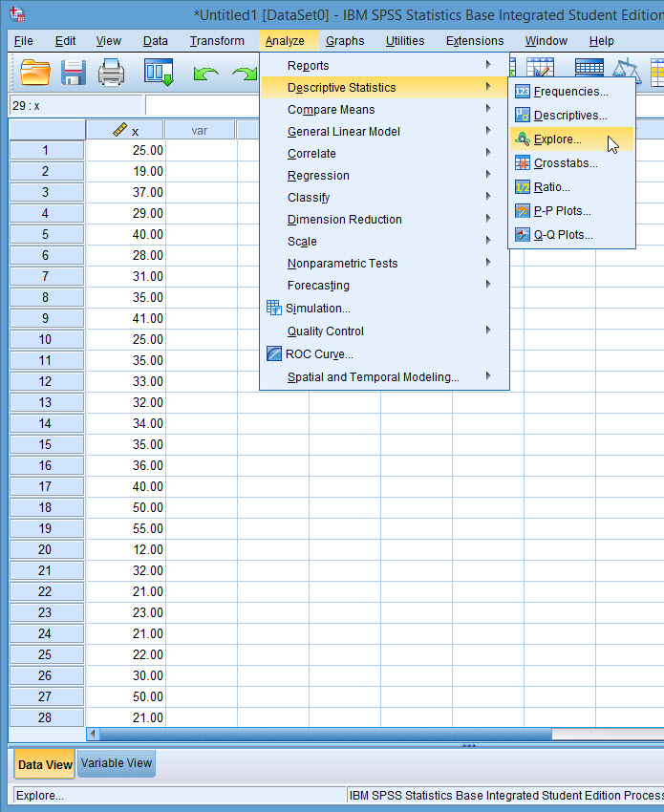Click the Frequencies icon in submenu
Image resolution: width=664 pixels, height=812 pixels.
[522, 92]
